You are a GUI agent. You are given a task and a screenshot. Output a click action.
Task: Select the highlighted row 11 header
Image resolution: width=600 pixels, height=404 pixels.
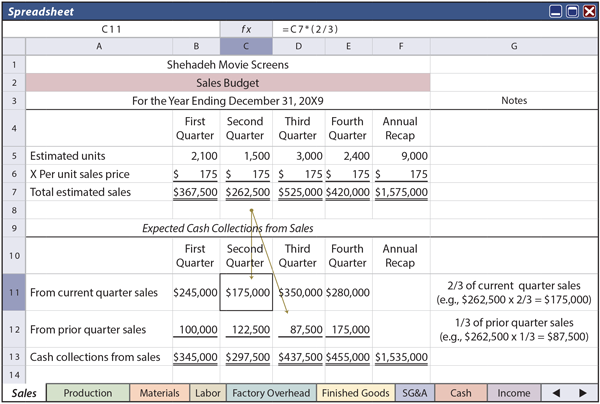coord(14,292)
